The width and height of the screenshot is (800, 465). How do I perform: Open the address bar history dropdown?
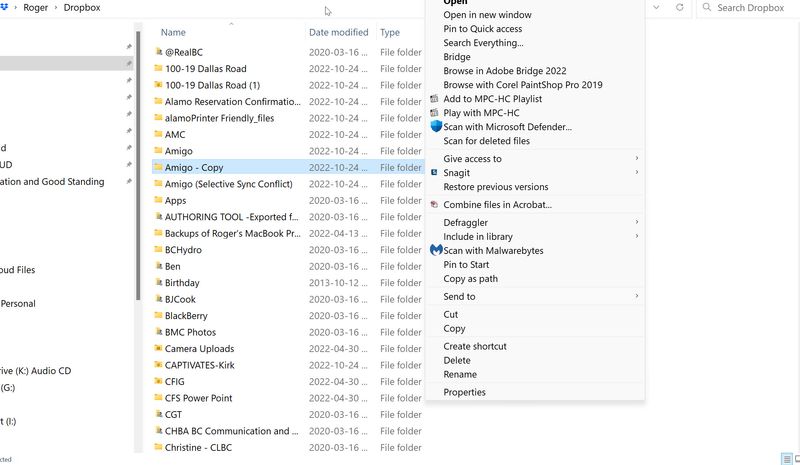point(656,7)
